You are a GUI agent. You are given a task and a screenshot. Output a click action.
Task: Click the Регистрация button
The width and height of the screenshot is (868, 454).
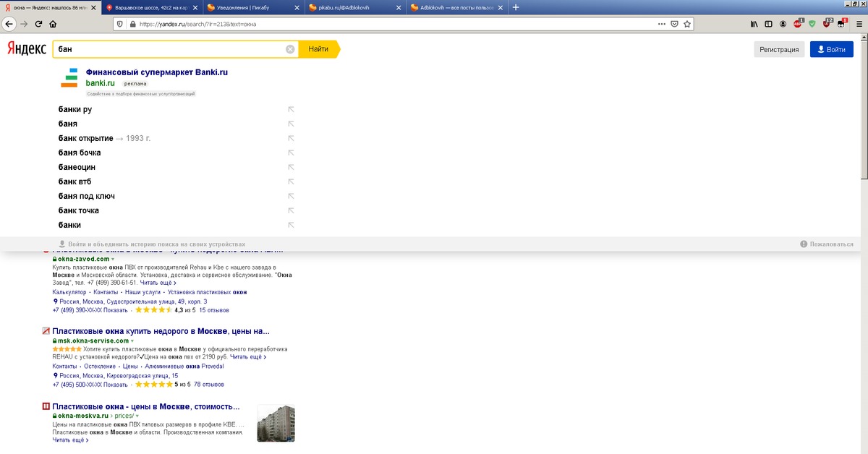[778, 49]
